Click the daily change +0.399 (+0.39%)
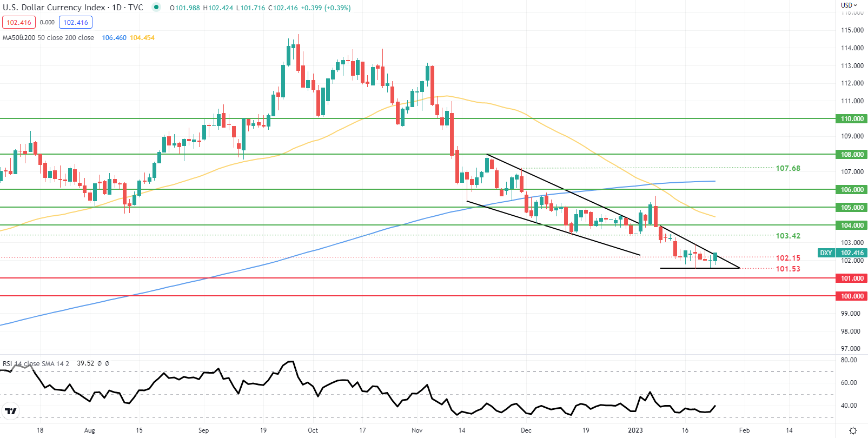Screen dimensions: 868x438 point(326,8)
